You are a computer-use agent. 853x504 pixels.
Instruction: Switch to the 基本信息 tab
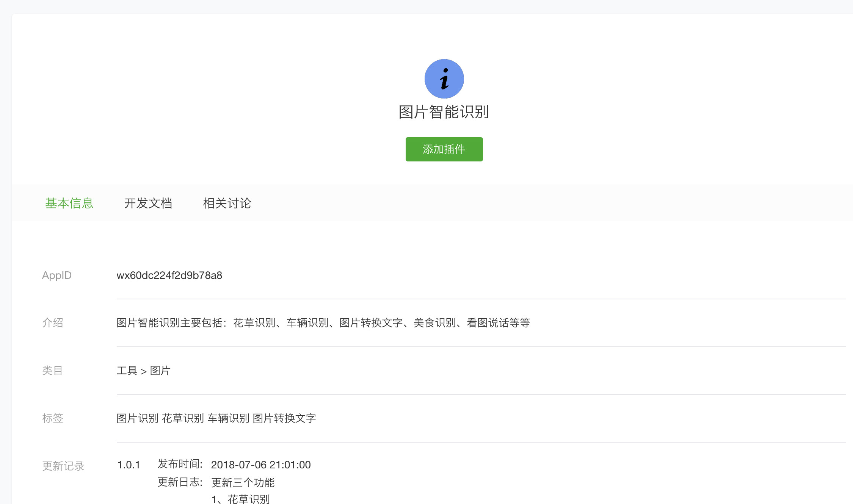(69, 203)
